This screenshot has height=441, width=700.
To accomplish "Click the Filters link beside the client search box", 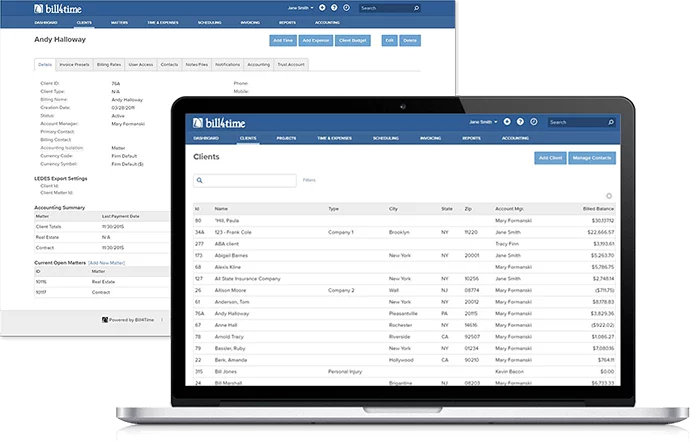I will [309, 180].
